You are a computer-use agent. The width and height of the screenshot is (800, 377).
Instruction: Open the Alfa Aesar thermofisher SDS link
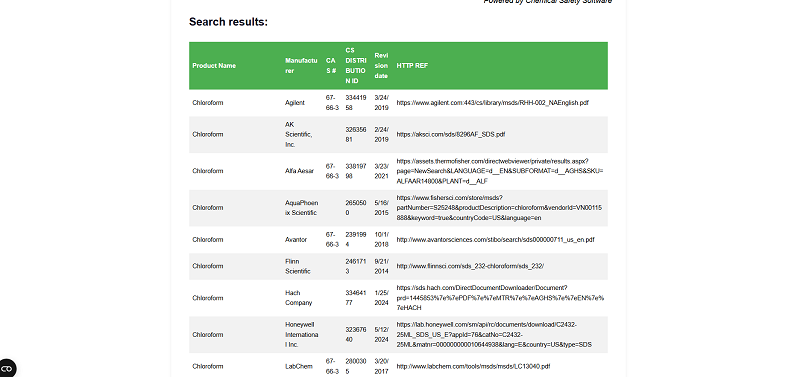point(500,171)
